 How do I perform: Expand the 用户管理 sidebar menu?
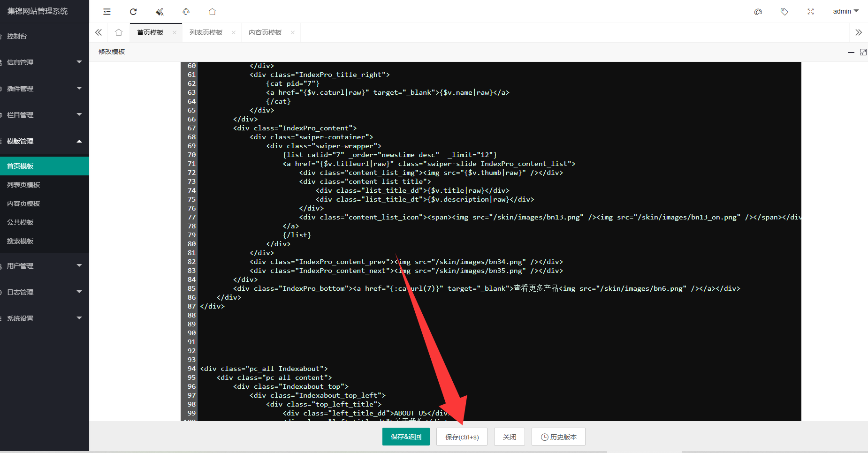pyautogui.click(x=45, y=266)
